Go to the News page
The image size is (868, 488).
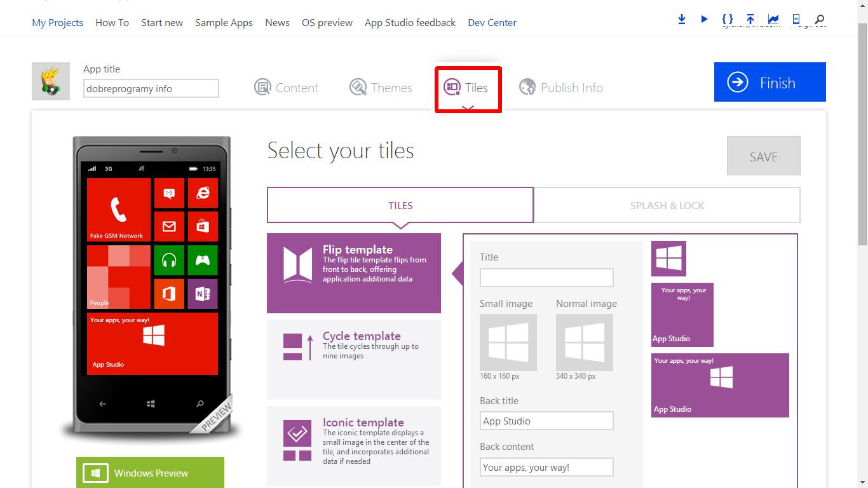point(277,22)
